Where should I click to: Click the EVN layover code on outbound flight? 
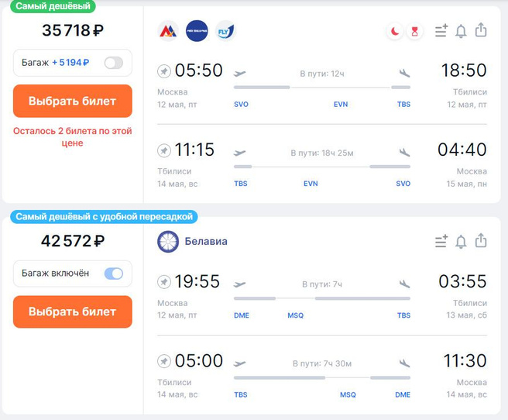[341, 104]
